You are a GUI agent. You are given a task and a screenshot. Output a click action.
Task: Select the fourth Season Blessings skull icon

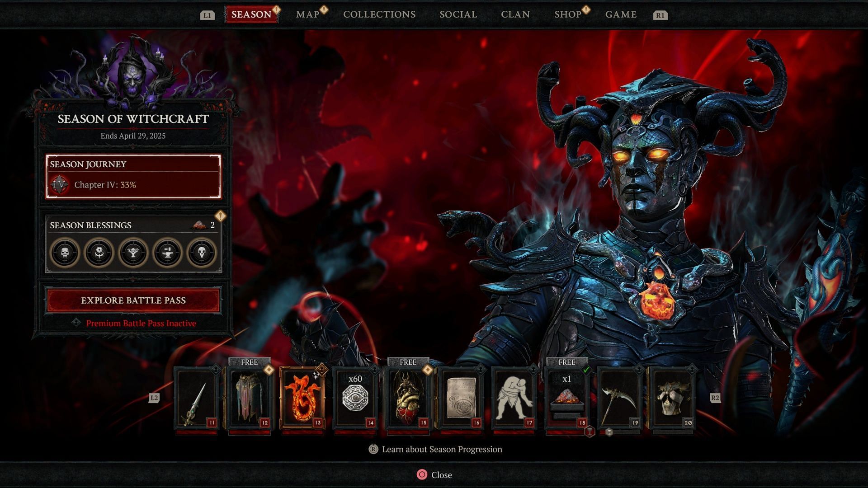click(168, 251)
